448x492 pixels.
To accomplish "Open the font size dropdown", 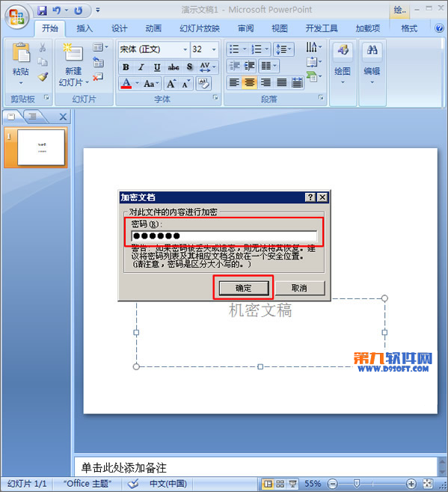I will pos(214,49).
